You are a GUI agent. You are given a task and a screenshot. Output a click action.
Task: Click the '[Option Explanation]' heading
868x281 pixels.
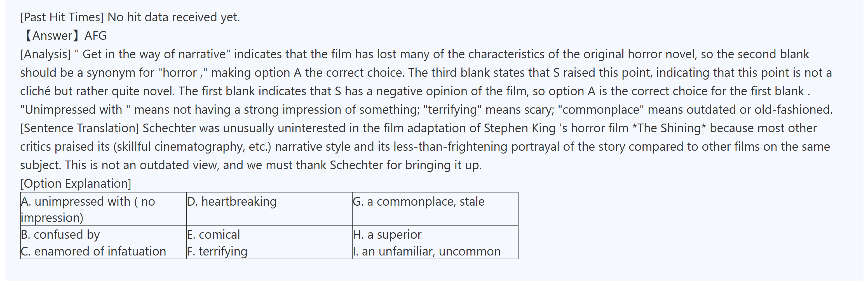pos(76,184)
